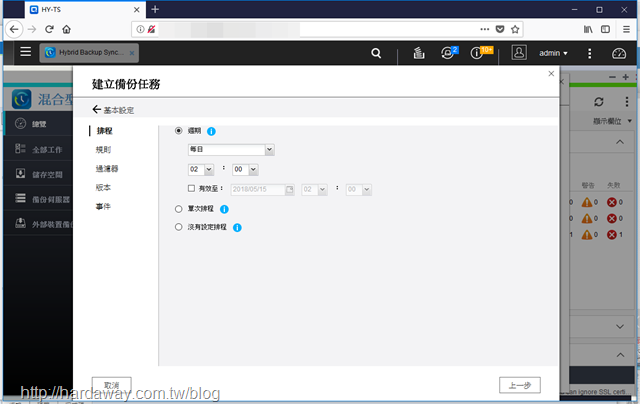Expand the chevron-down section in background window
Image resolution: width=640 pixels, height=404 pixels.
(x=620, y=326)
